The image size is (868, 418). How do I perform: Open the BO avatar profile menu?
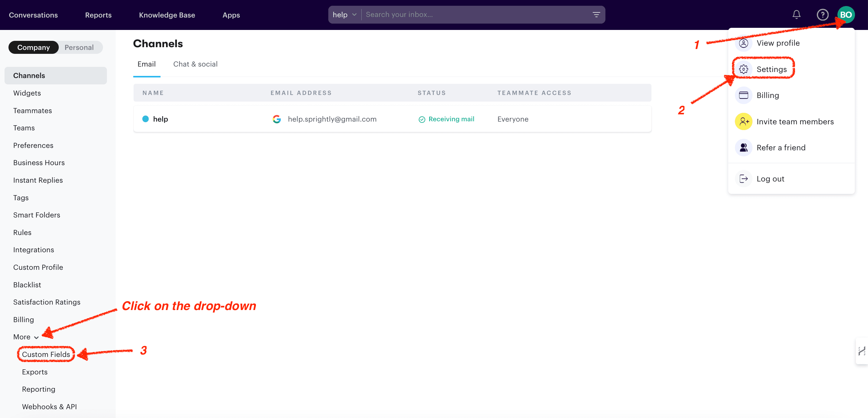846,15
